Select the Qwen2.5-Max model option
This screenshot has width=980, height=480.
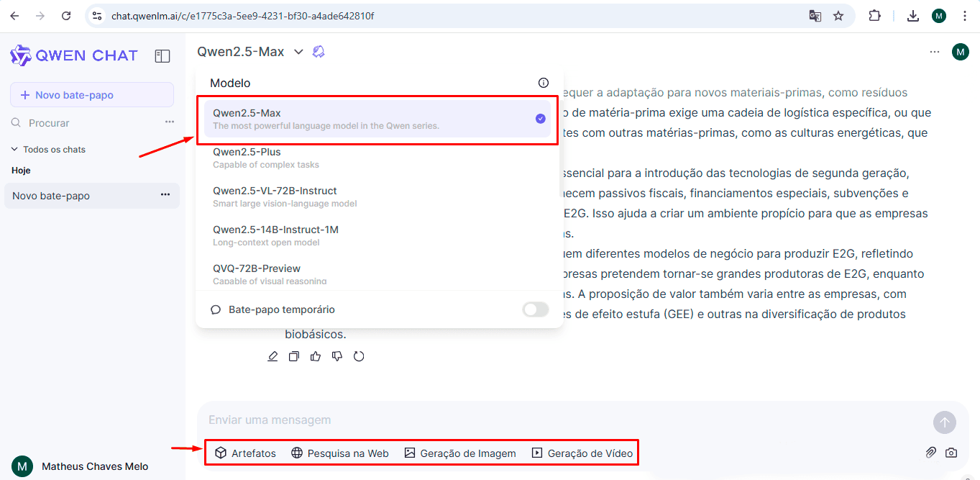pos(377,119)
